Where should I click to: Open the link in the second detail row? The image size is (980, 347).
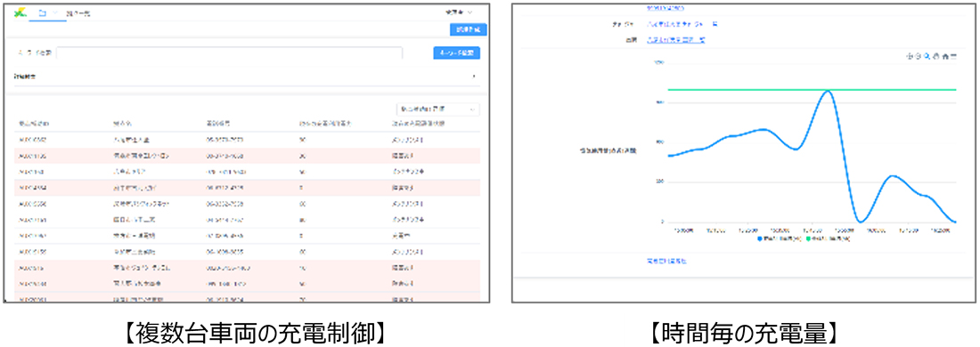click(x=682, y=24)
